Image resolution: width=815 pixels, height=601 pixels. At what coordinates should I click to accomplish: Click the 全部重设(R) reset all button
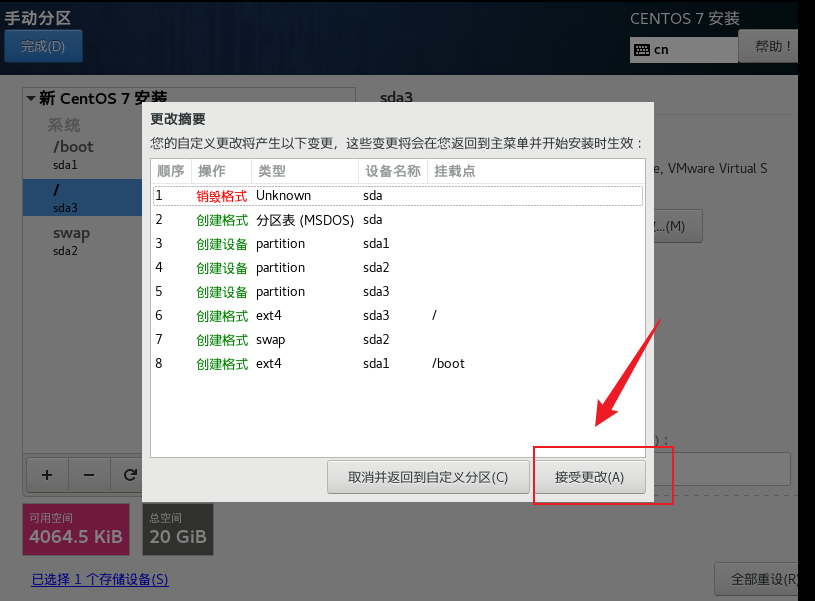coord(757,579)
